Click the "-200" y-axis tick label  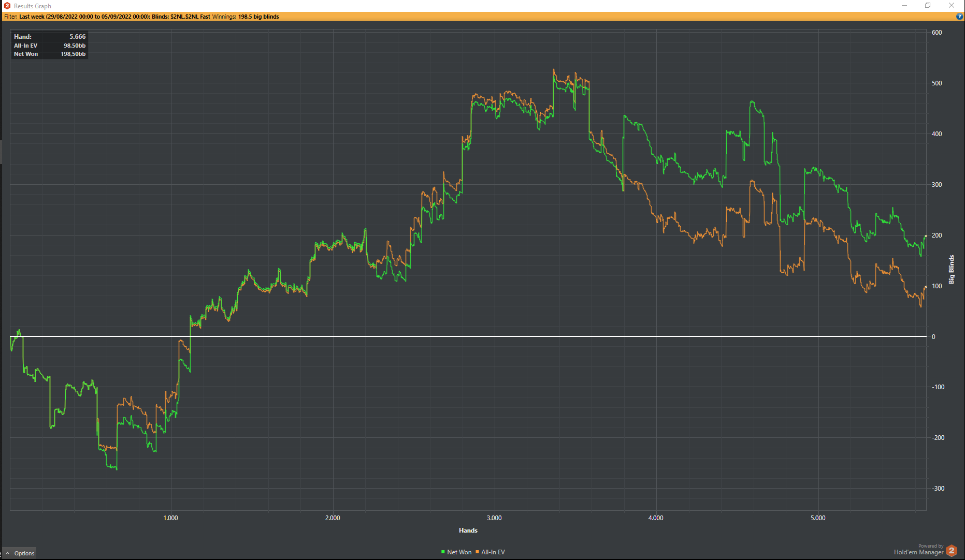[x=938, y=438]
